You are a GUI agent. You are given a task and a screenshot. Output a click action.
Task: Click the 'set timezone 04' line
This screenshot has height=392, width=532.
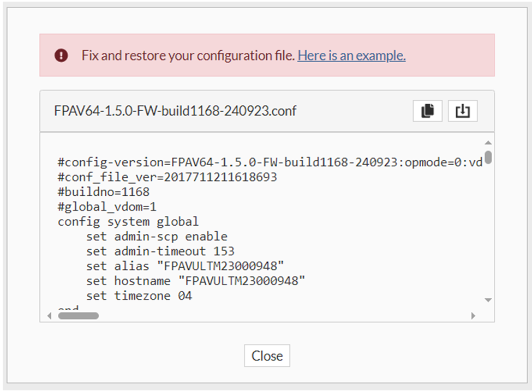click(x=139, y=296)
